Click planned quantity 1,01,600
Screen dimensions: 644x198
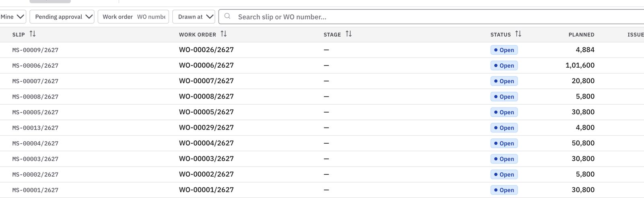pos(580,65)
